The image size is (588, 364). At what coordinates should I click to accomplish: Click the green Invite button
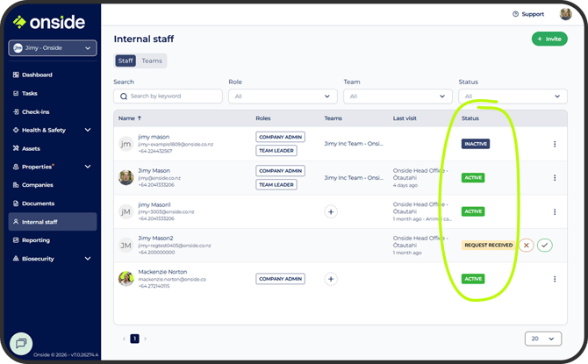click(x=549, y=39)
